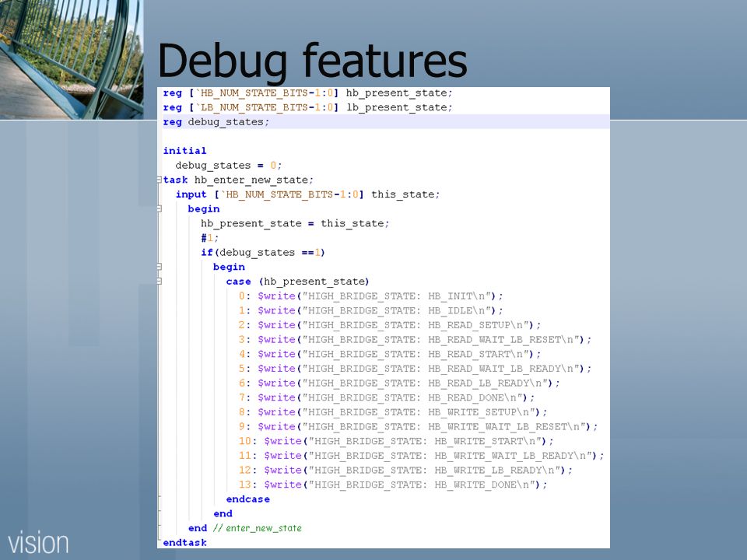Click the case 2 line writing HB_READ_SETUP
Image resolution: width=747 pixels, height=560 pixels.
(390, 325)
